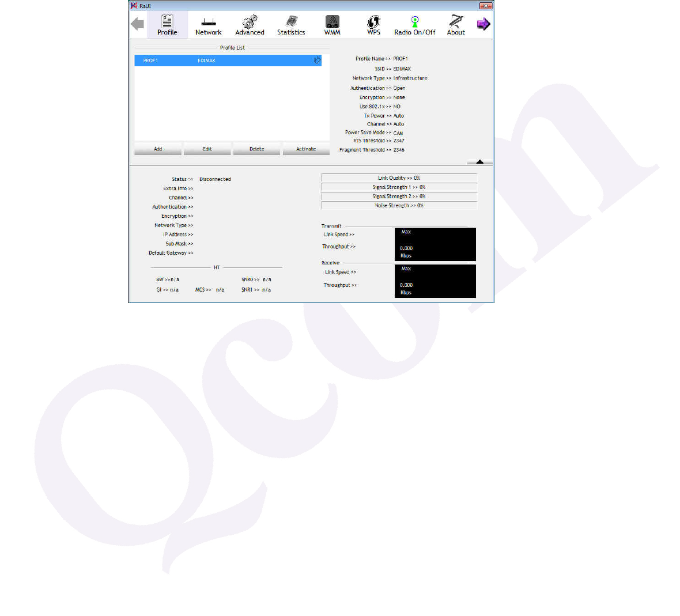
Task: Close the RaUI window
Action: click(x=485, y=6)
